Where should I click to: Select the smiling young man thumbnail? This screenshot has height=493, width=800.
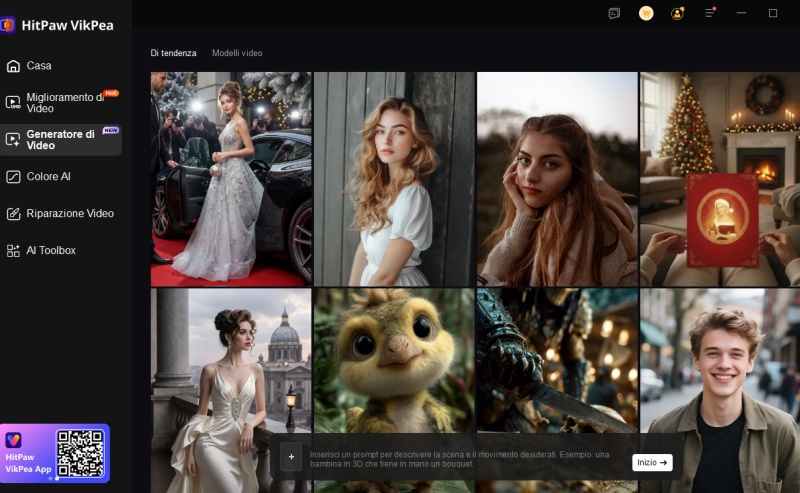[719, 380]
